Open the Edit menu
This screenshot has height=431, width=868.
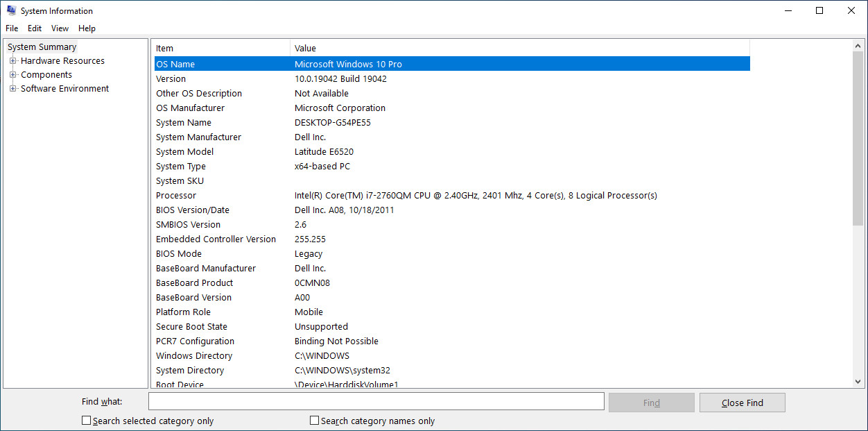[x=35, y=28]
